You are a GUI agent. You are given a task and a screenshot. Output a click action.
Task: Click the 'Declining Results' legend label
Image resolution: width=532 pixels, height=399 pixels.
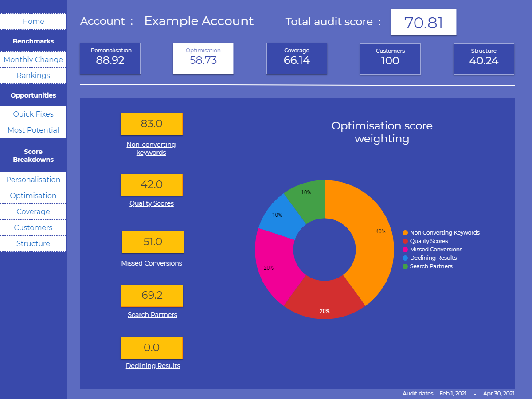click(433, 258)
